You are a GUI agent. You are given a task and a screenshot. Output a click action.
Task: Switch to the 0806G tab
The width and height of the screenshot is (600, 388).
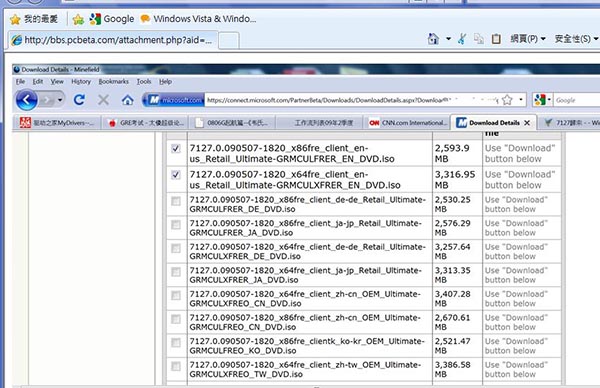tap(232, 123)
